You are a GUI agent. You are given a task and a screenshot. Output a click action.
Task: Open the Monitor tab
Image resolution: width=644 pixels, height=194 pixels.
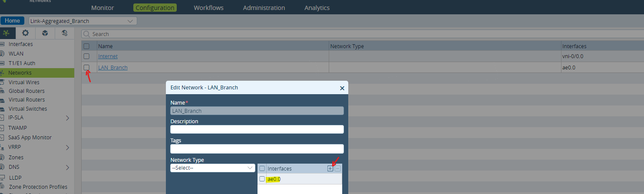[x=102, y=8]
